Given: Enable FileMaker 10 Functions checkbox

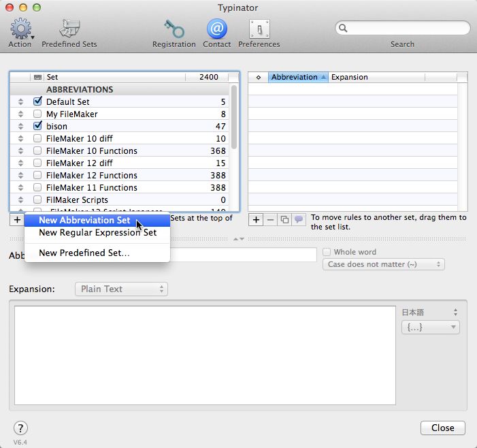Looking at the screenshot, I should (x=37, y=150).
